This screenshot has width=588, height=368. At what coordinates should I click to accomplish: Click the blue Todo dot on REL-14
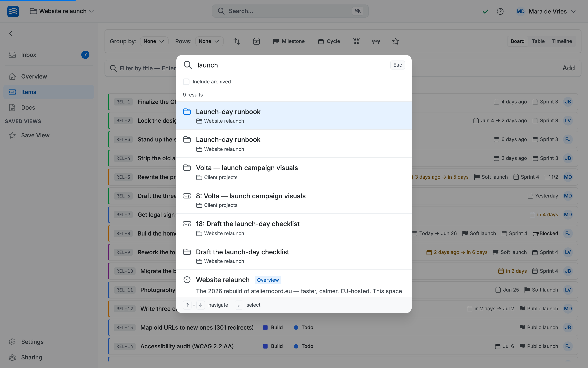(x=296, y=346)
